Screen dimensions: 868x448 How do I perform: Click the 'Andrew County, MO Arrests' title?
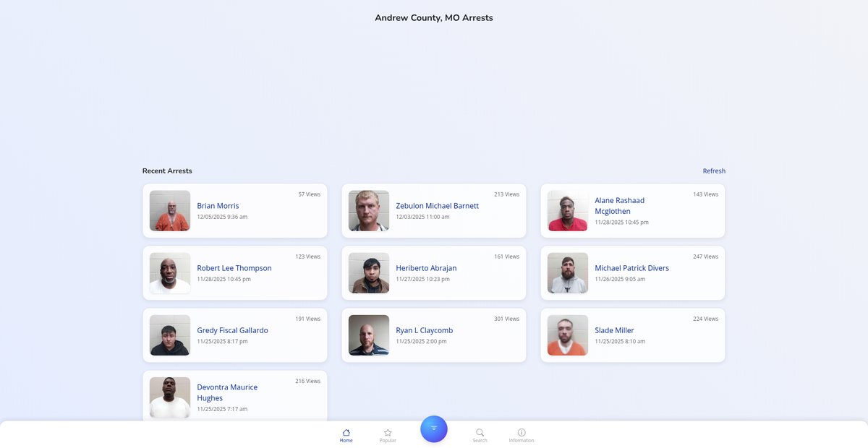(x=434, y=17)
